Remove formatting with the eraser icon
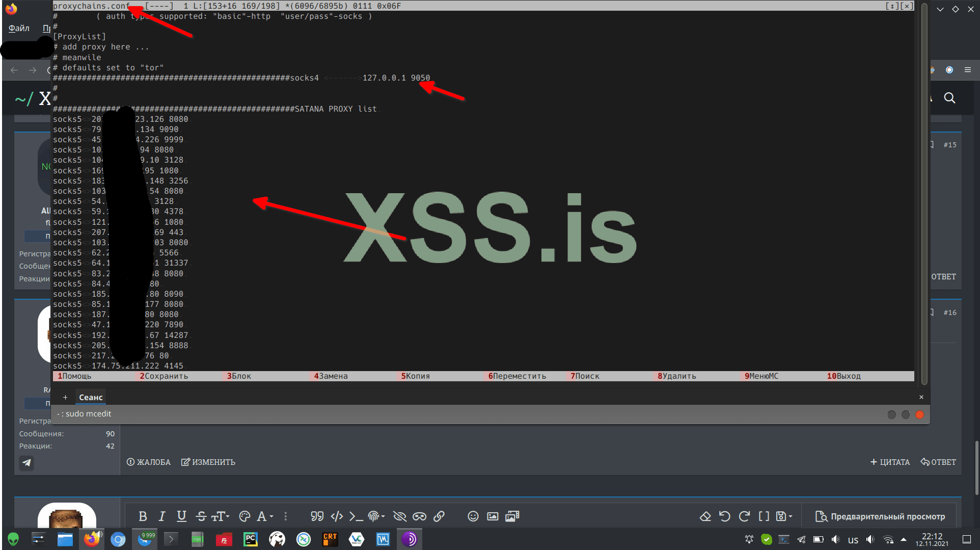Viewport: 980px width, 550px height. pos(705,516)
